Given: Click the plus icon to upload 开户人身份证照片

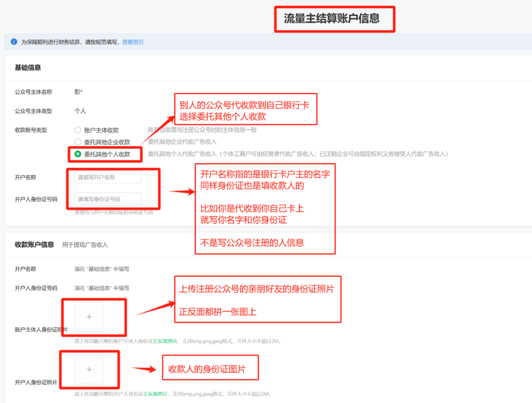Looking at the screenshot, I should tap(89, 369).
